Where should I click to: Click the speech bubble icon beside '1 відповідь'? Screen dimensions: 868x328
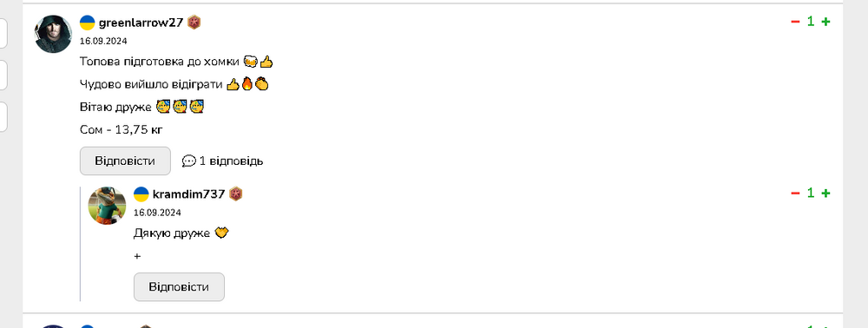(188, 161)
